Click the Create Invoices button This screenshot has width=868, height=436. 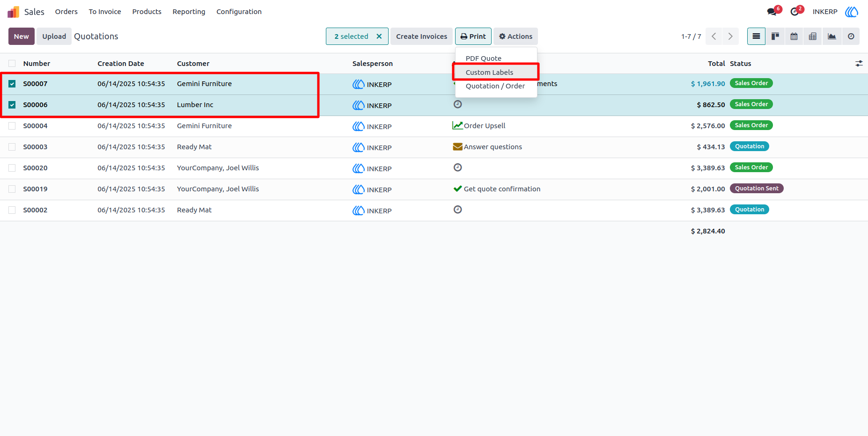point(421,36)
